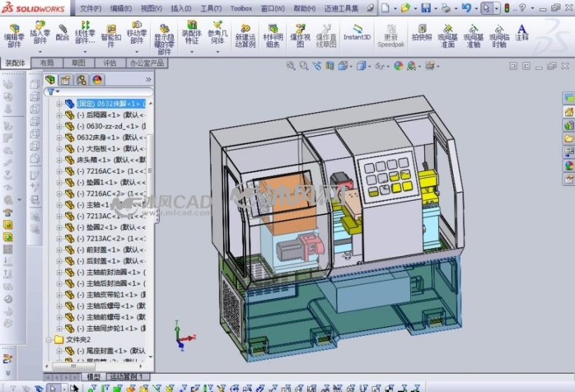Open 智能扣件 smart fasteners tool
This screenshot has width=575, height=392.
point(111,36)
